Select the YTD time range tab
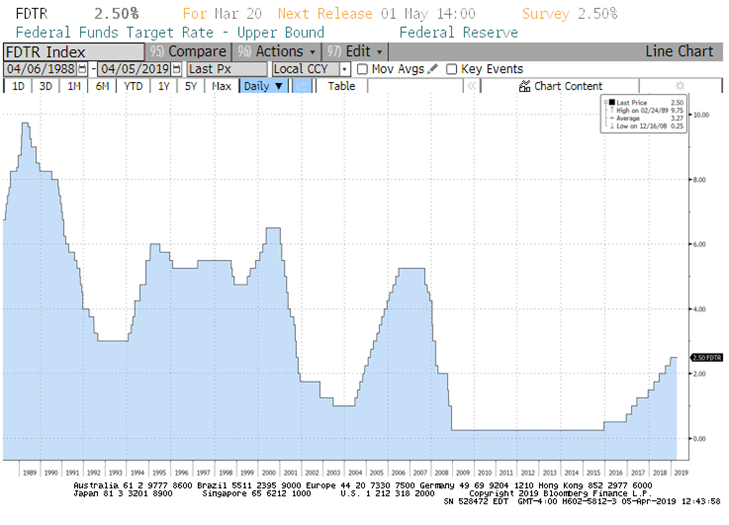Viewport: 729px width, 525px height. click(x=132, y=86)
